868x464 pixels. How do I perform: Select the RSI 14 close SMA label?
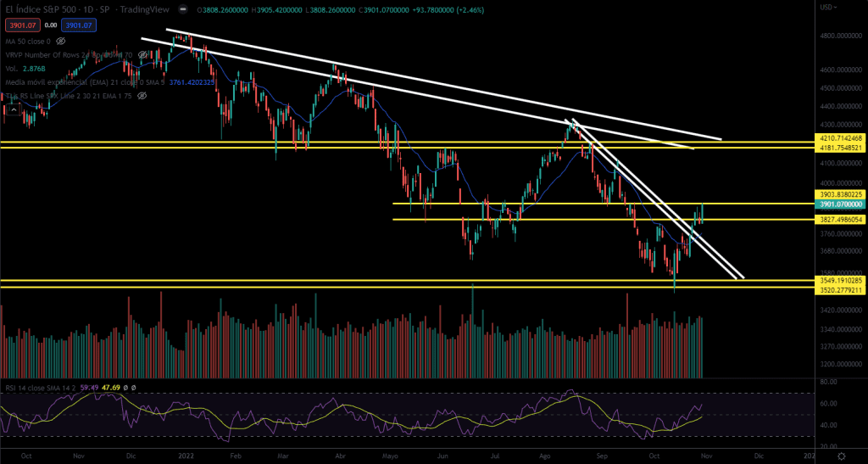(42, 388)
